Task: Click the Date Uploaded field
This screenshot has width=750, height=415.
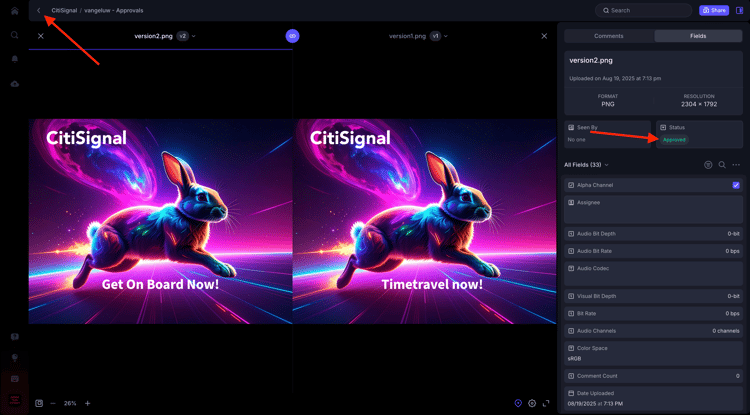Action: click(x=653, y=399)
